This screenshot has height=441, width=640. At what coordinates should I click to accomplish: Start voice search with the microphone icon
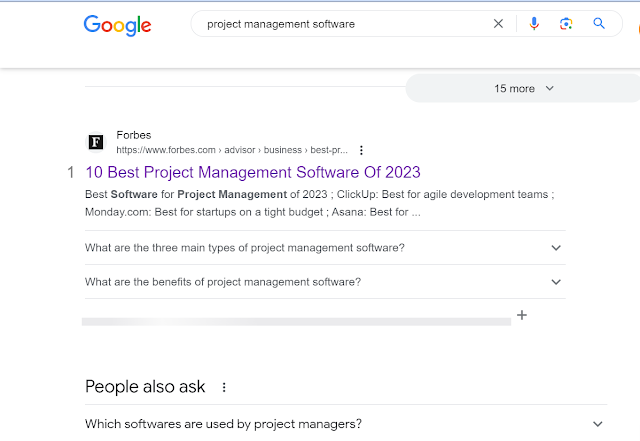tap(534, 24)
